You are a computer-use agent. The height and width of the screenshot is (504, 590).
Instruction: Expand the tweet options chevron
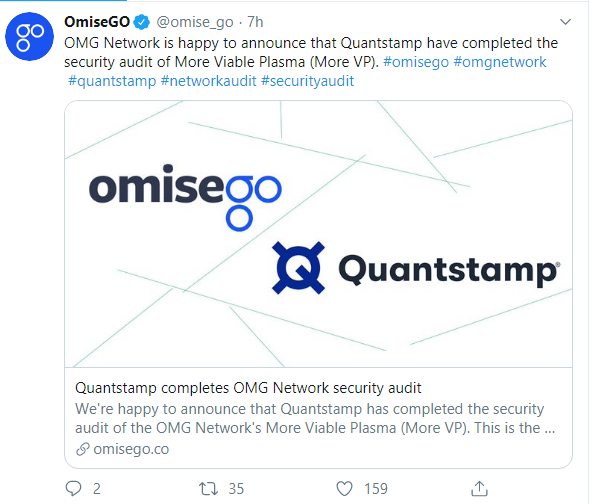[x=566, y=22]
